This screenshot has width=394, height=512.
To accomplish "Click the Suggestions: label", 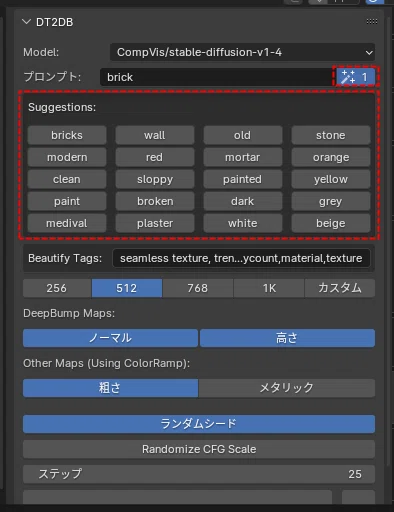I will (x=62, y=107).
